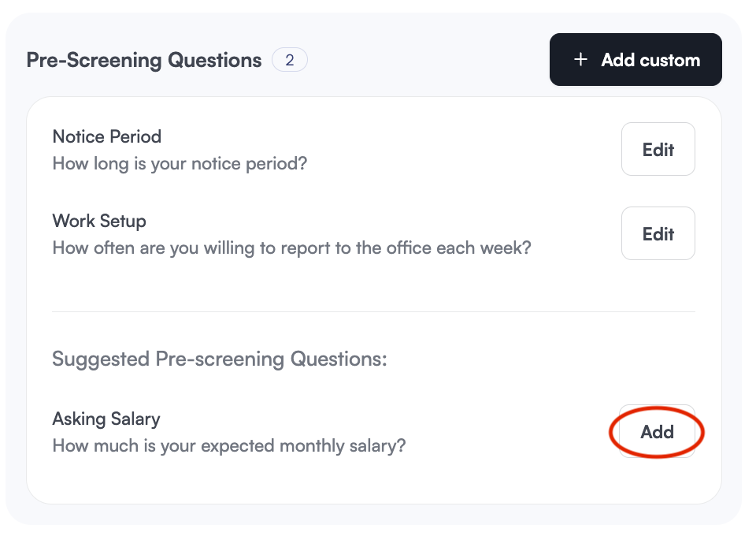Select the Notice Period question title
The image size is (756, 536).
pos(106,136)
